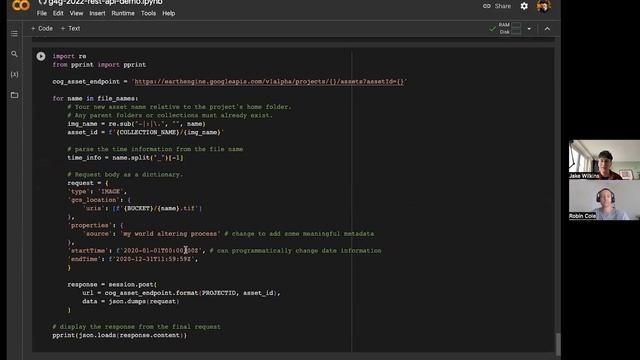Screen dimensions: 640x360
Task: Click the '# Any parent folders' comment
Action: click(170, 116)
